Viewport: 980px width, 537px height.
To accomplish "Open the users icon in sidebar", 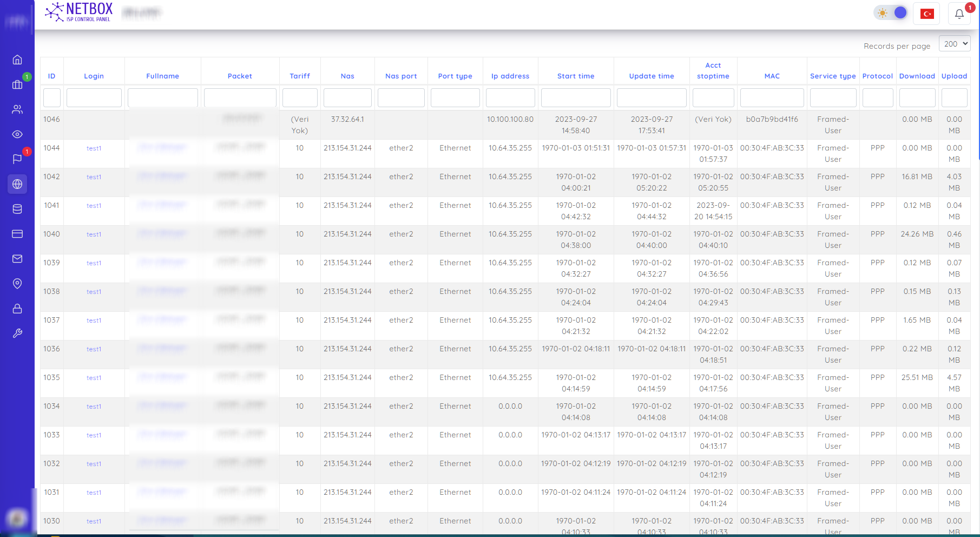I will click(x=17, y=109).
